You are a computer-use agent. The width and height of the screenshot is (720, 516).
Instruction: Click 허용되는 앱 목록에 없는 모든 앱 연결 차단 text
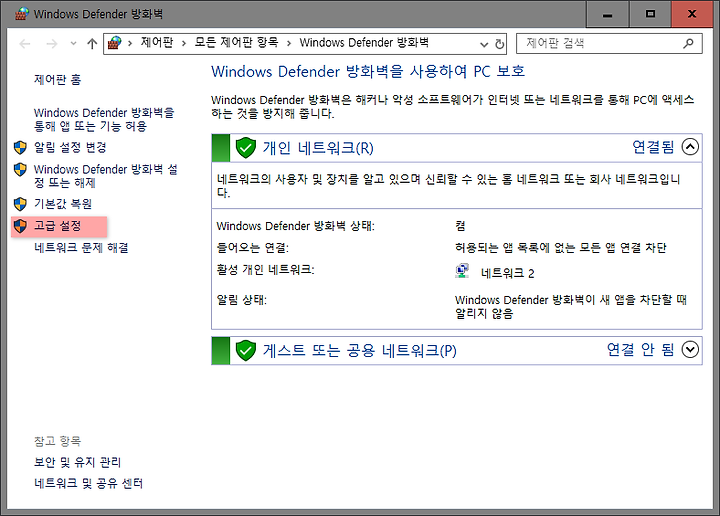point(561,248)
